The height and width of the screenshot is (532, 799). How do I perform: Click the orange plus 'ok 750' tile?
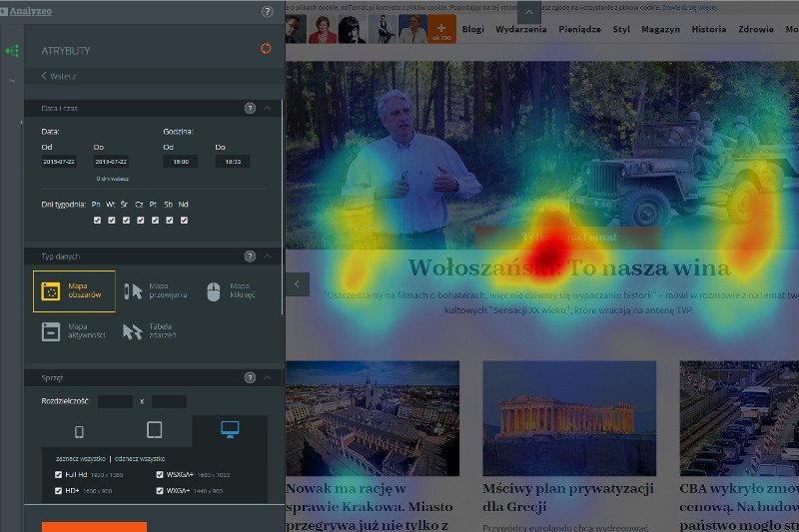point(441,29)
